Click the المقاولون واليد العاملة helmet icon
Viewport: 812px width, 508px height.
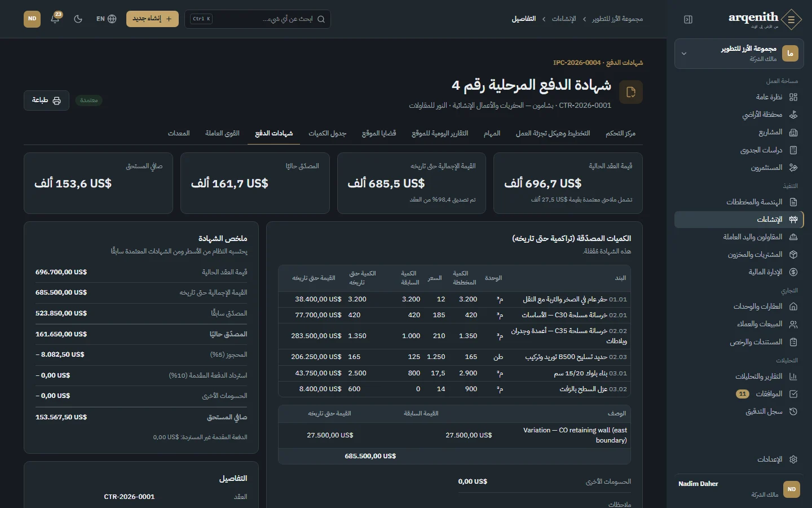(793, 237)
